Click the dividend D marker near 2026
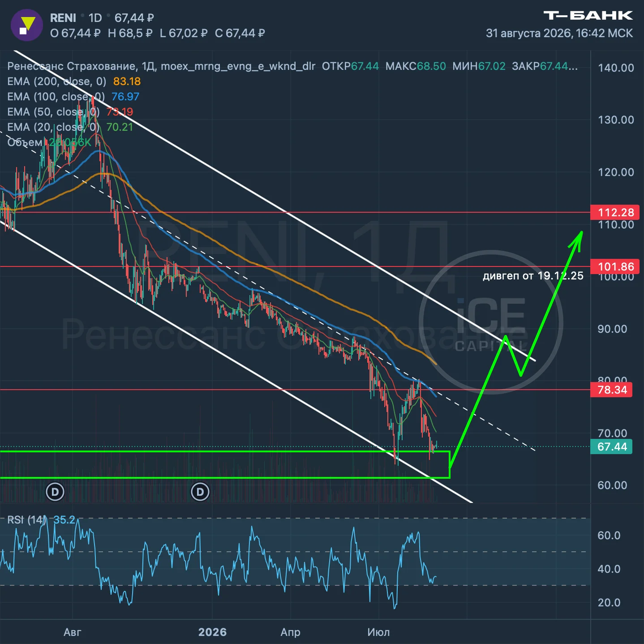The width and height of the screenshot is (644, 644). [200, 492]
